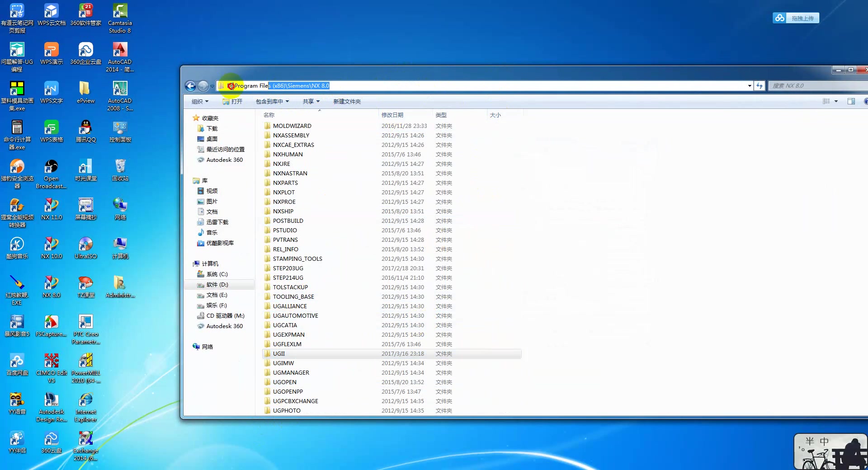This screenshot has width=868, height=470.
Task: Select 系统 (C:) drive
Action: [217, 274]
